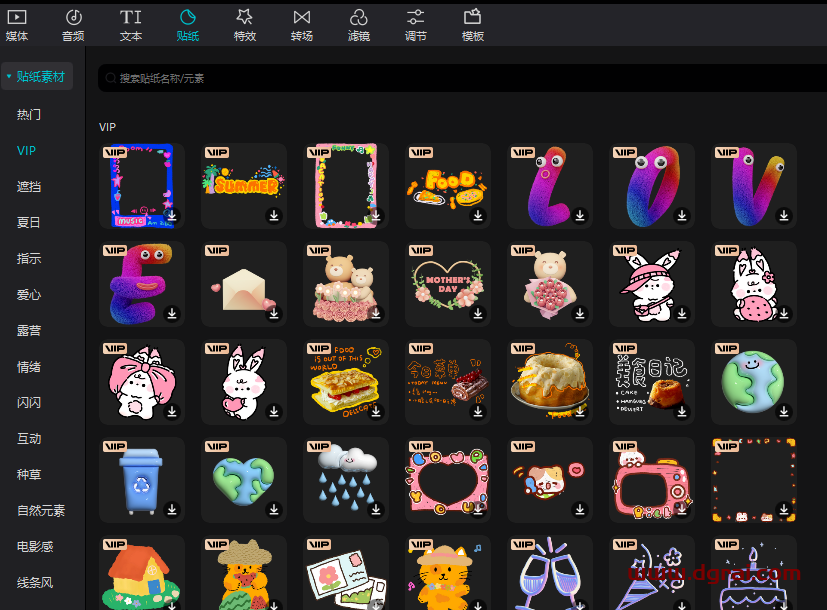This screenshot has height=610, width=827.
Task: Choose the 夏日 sticker category
Action: point(29,223)
